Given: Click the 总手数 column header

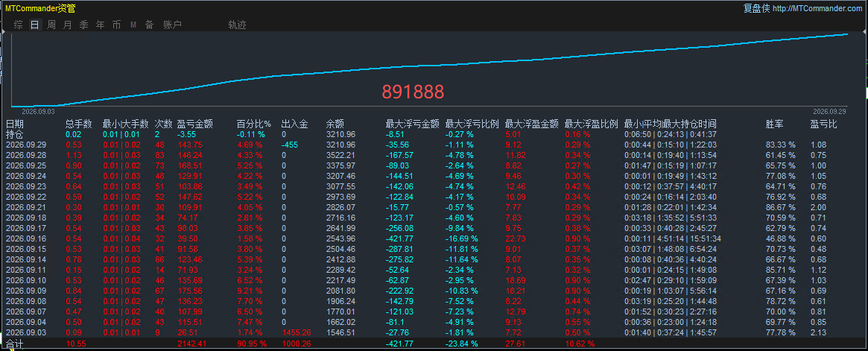Looking at the screenshot, I should tap(80, 124).
